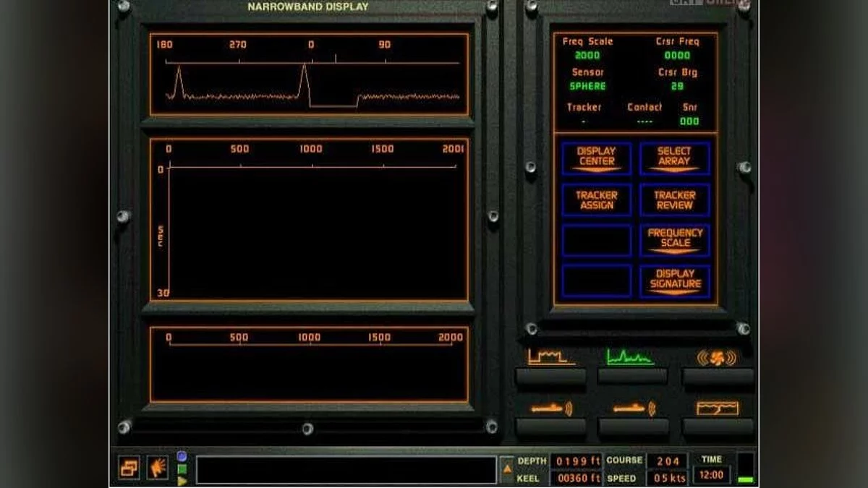
Task: Click the Crsr Brg value 29
Action: (x=677, y=86)
